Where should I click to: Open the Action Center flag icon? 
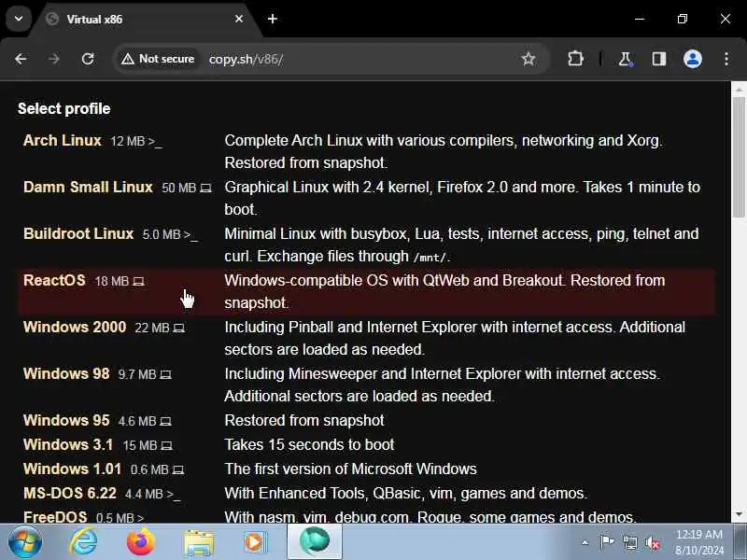coord(607,542)
